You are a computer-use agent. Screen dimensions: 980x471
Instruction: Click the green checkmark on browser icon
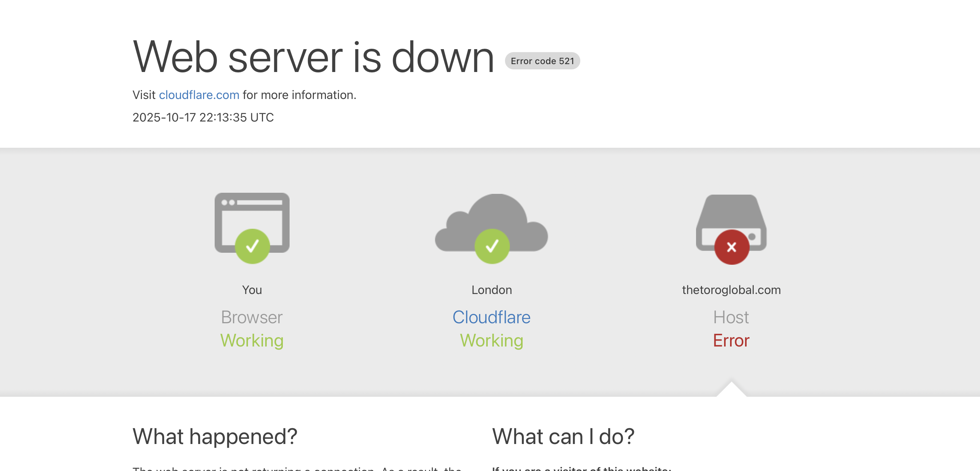point(252,246)
